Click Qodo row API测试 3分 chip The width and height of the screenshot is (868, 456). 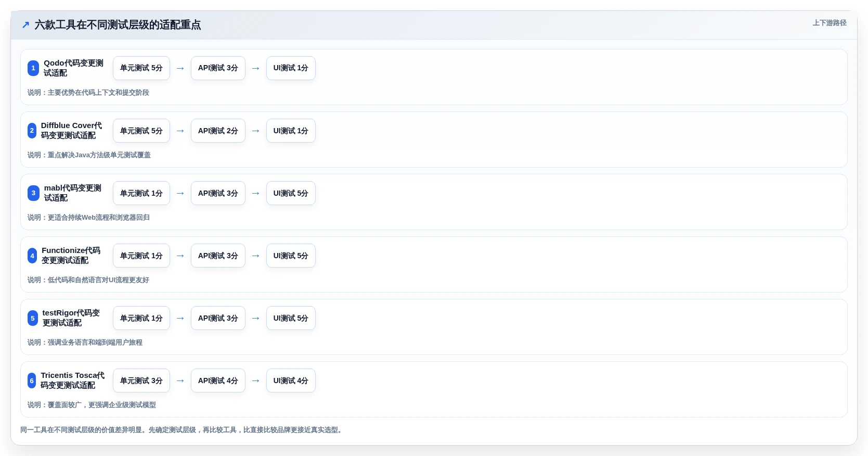tap(218, 68)
